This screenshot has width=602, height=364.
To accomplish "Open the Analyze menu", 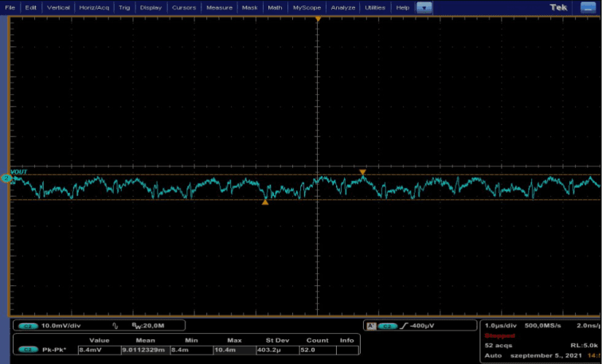I will tap(343, 7).
